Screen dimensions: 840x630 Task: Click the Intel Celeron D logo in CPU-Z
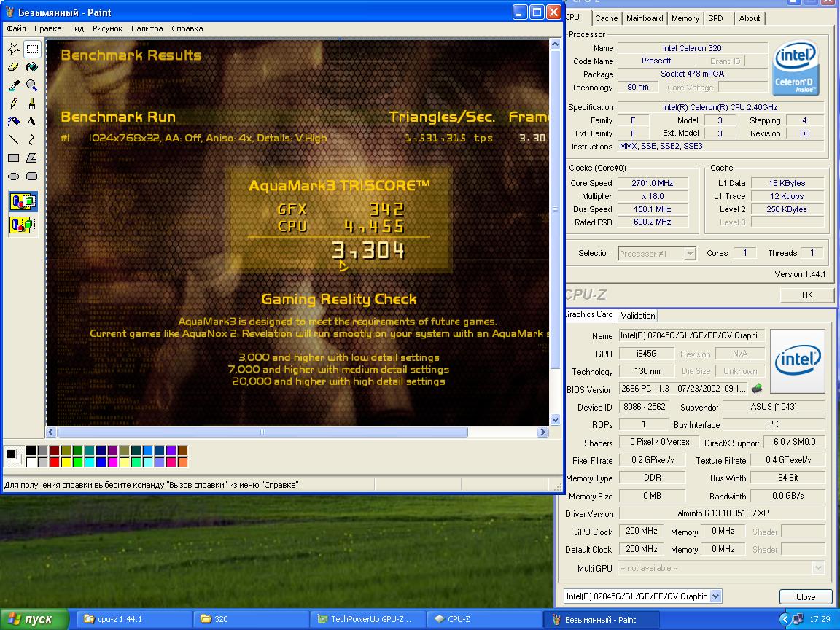796,68
